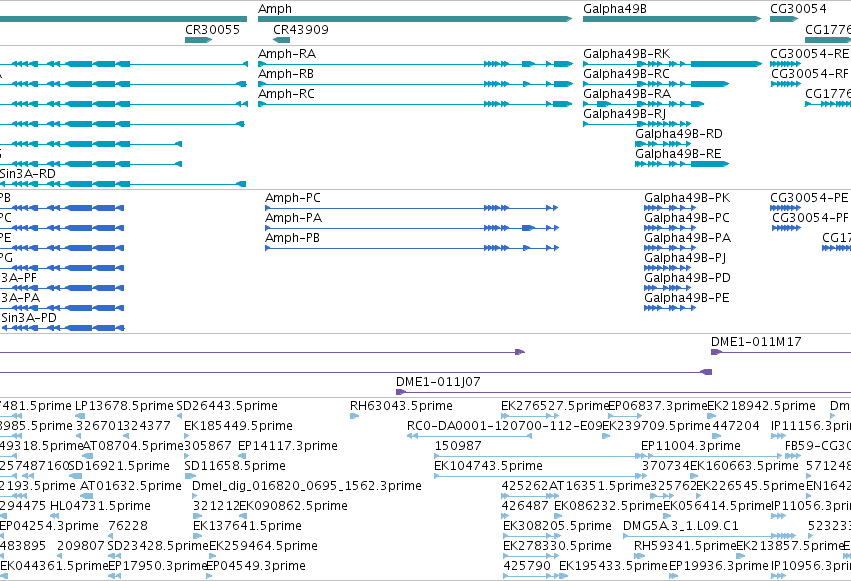Click the 425790 feature label
Image resolution: width=851 pixels, height=581 pixels.
[527, 566]
